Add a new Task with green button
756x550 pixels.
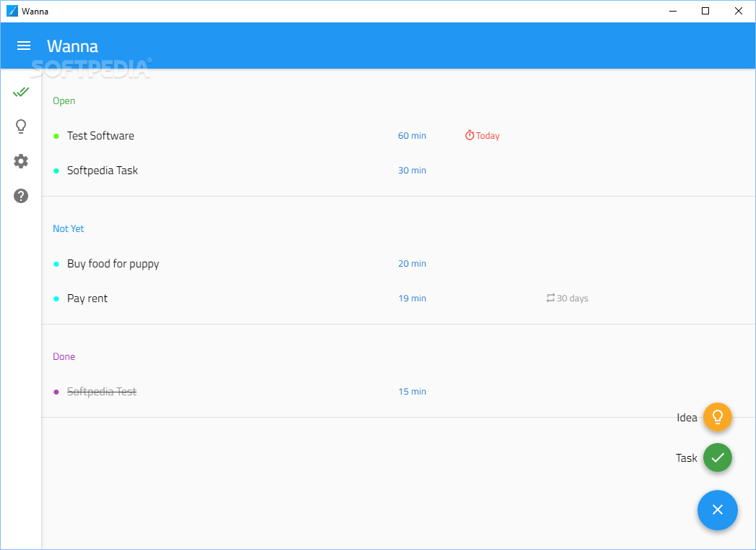click(718, 457)
